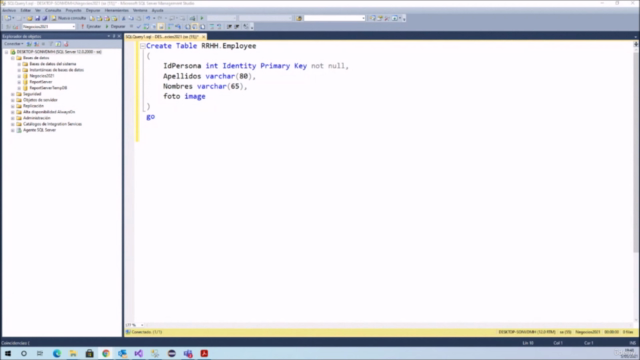The width and height of the screenshot is (640, 360).
Task: Click the 'image' keyword in the query
Action: 195,96
